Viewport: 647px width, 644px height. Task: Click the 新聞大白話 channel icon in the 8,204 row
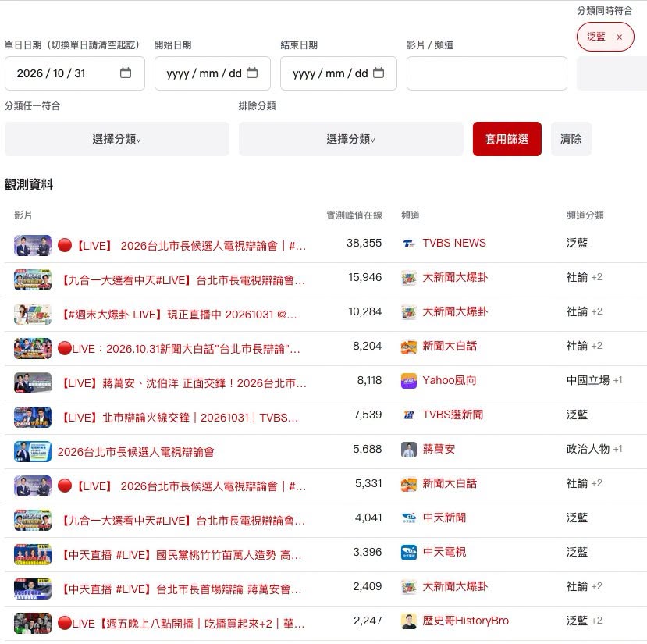click(x=408, y=347)
